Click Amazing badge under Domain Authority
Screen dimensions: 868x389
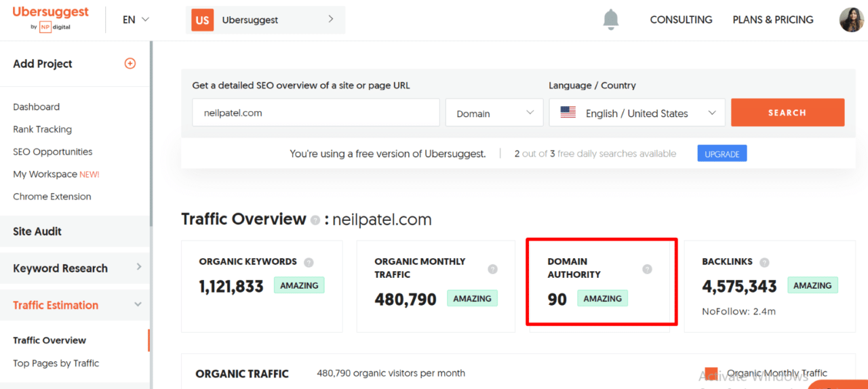click(602, 298)
